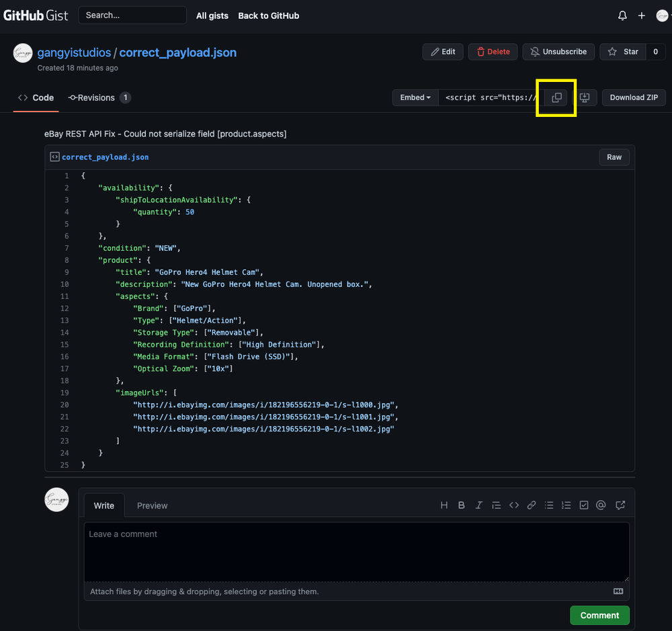
Task: Add a task list in the comment editor
Action: pos(583,505)
